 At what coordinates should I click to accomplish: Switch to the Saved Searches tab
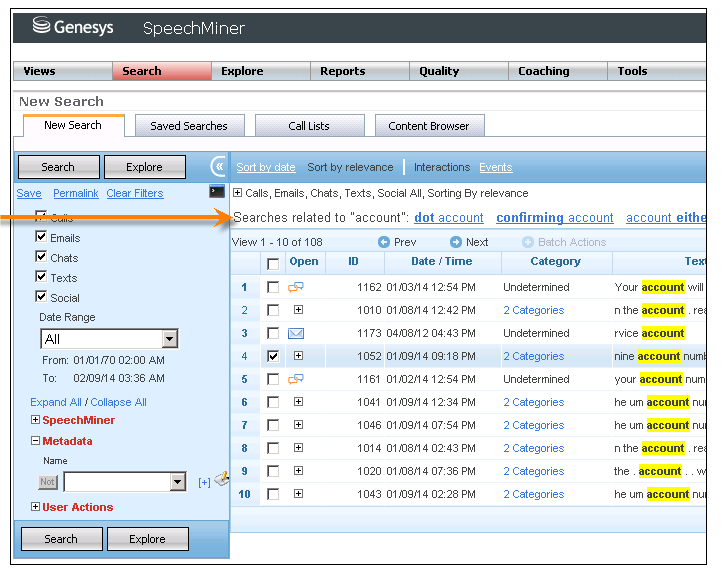[x=189, y=126]
